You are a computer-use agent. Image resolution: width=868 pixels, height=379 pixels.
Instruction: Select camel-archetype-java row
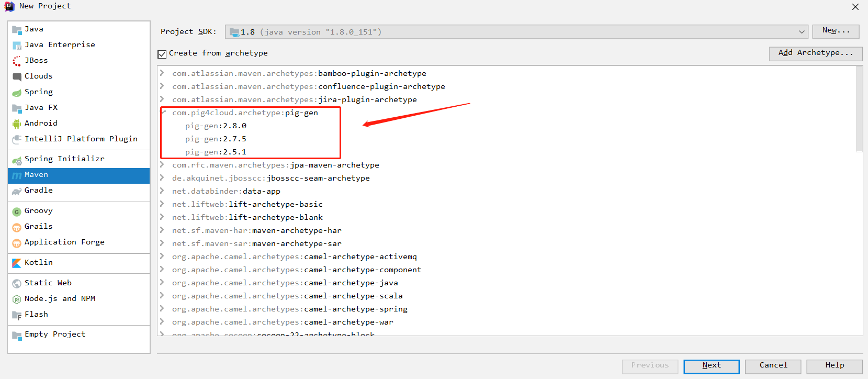[506, 283]
